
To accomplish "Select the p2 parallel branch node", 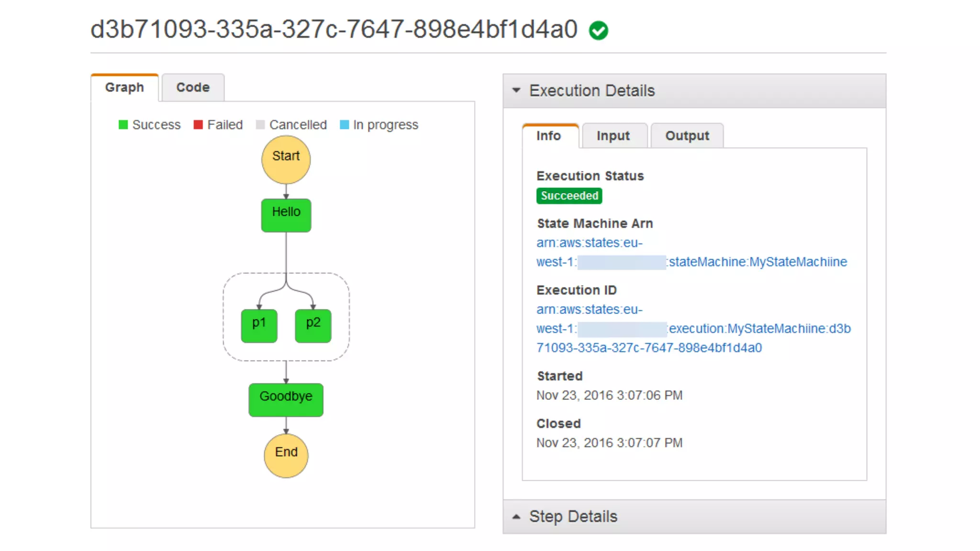I will [x=313, y=326].
